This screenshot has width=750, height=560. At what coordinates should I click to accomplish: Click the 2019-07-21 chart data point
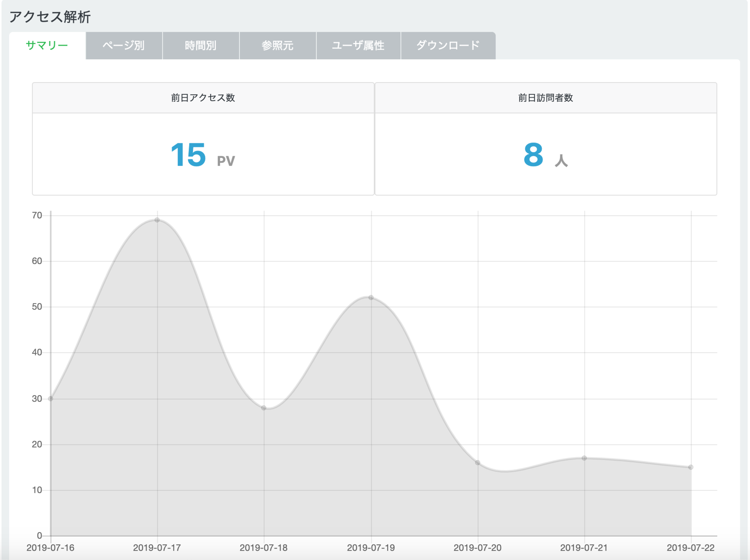tap(584, 458)
